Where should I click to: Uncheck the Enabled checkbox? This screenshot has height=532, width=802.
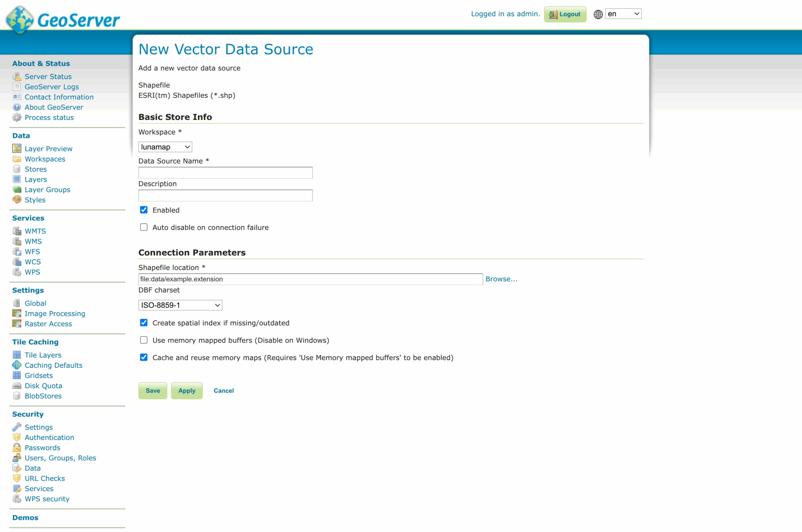click(144, 210)
